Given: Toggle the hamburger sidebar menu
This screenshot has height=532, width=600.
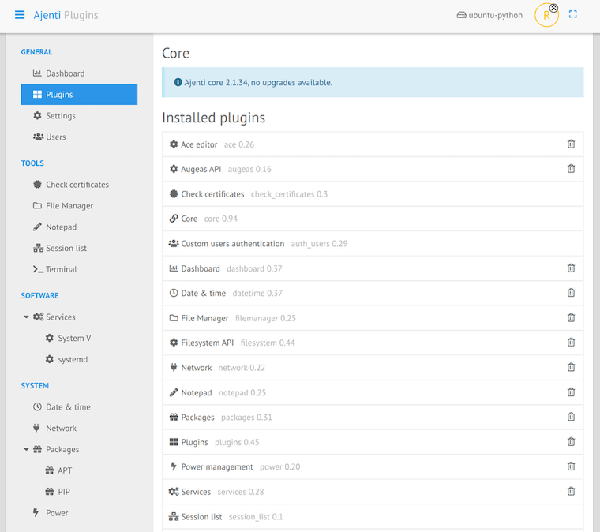Looking at the screenshot, I should pos(19,15).
